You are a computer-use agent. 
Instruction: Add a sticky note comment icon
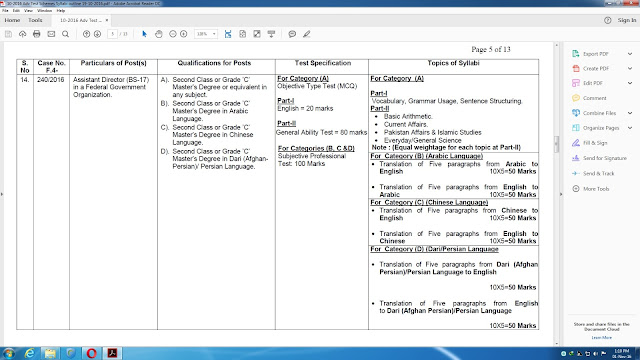[292, 34]
